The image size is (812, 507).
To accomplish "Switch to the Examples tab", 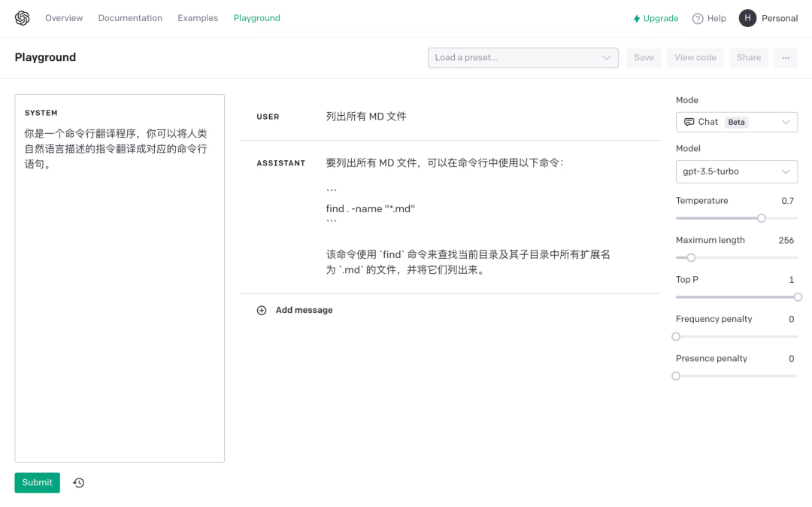I will tap(197, 17).
